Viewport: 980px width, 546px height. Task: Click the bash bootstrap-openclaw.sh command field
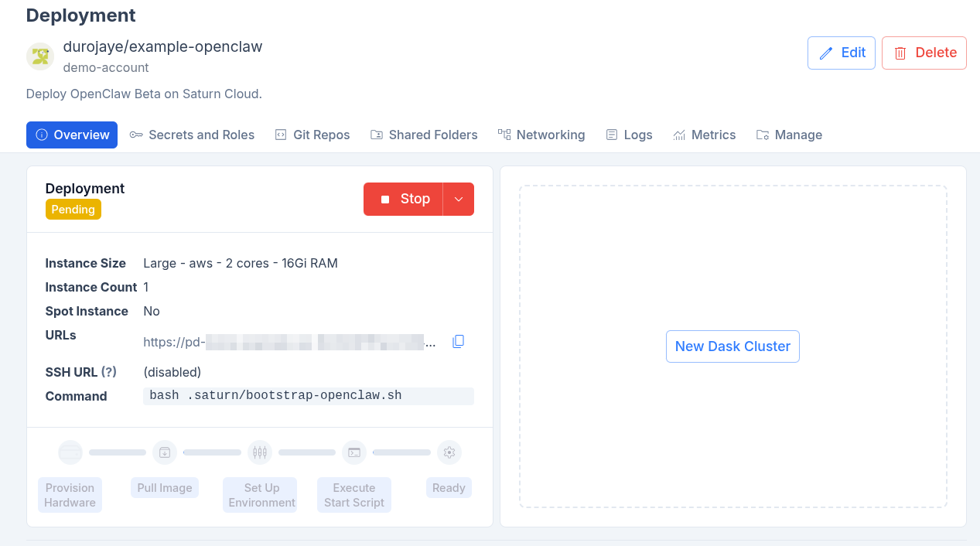click(x=309, y=396)
